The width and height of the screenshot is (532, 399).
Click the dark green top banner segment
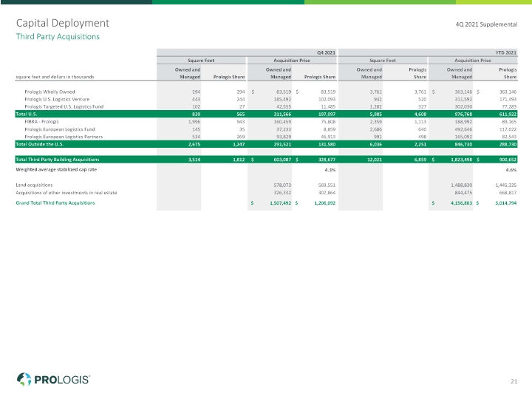click(76, 2)
